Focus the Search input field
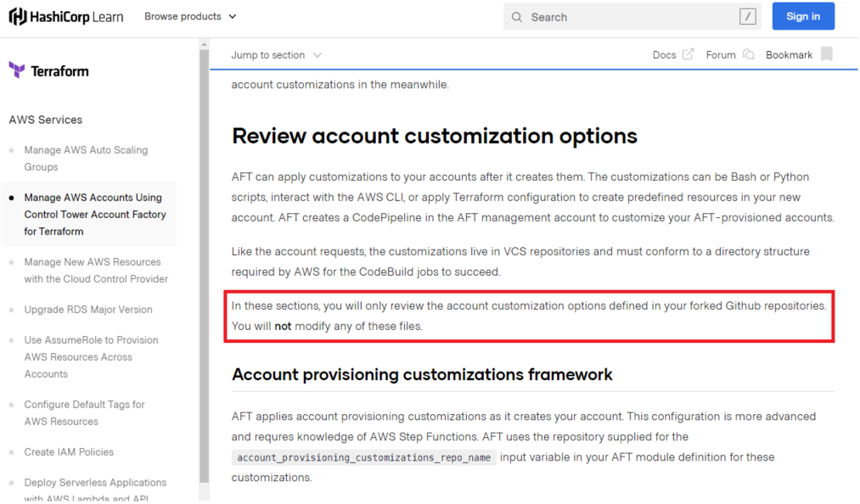The height and width of the screenshot is (504, 860). pos(632,17)
